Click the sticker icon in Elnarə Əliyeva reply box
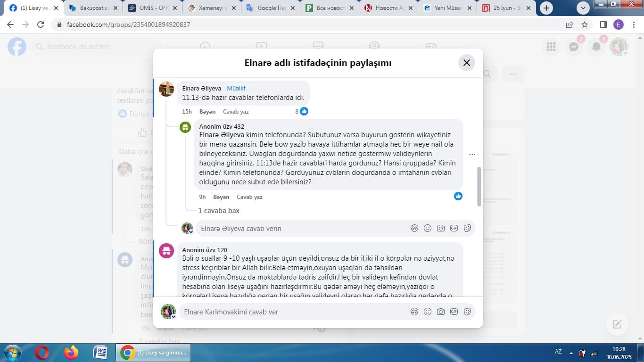The image size is (644, 362). (x=467, y=228)
